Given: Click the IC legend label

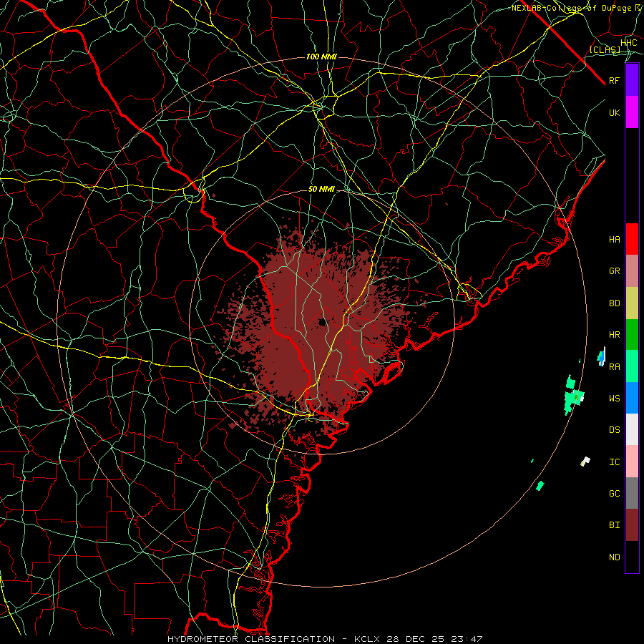Looking at the screenshot, I should click(x=614, y=462).
